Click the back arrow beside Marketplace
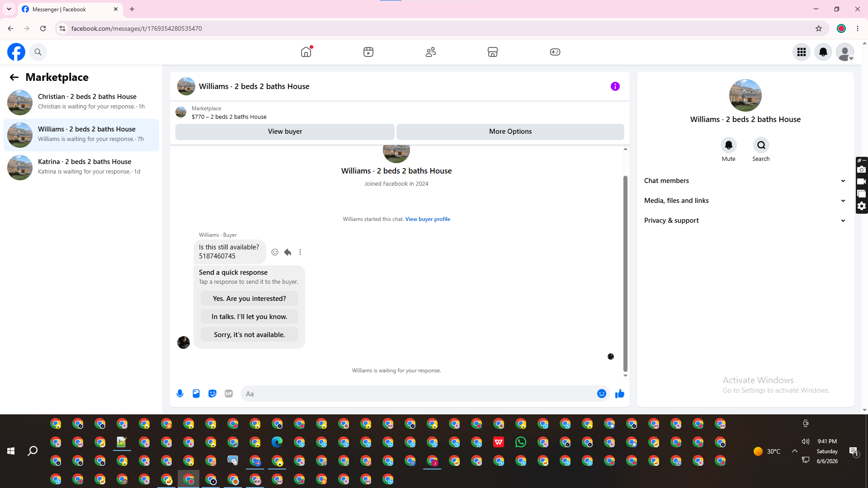Viewport: 868px width, 488px height. coord(14,77)
